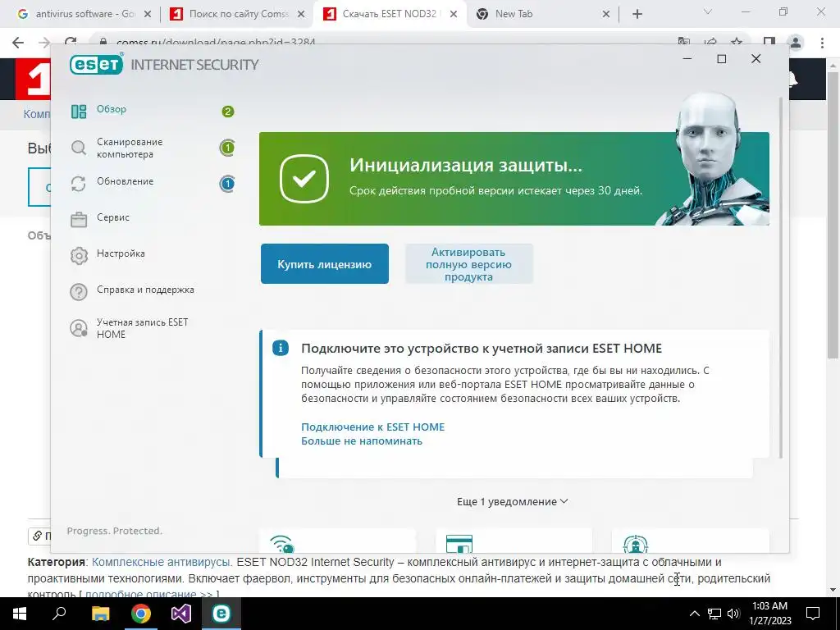Open Visual Studio from taskbar
Viewport: 840px width, 630px height.
(181, 614)
